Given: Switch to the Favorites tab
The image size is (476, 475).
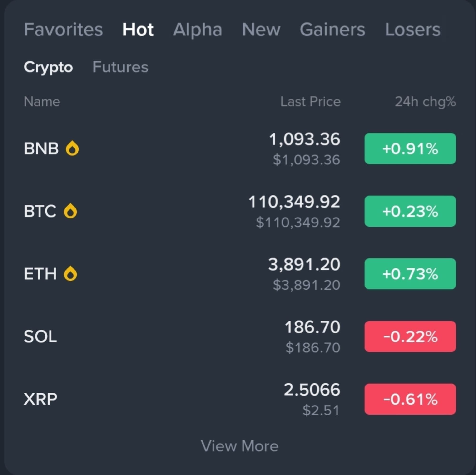Looking at the screenshot, I should [63, 30].
